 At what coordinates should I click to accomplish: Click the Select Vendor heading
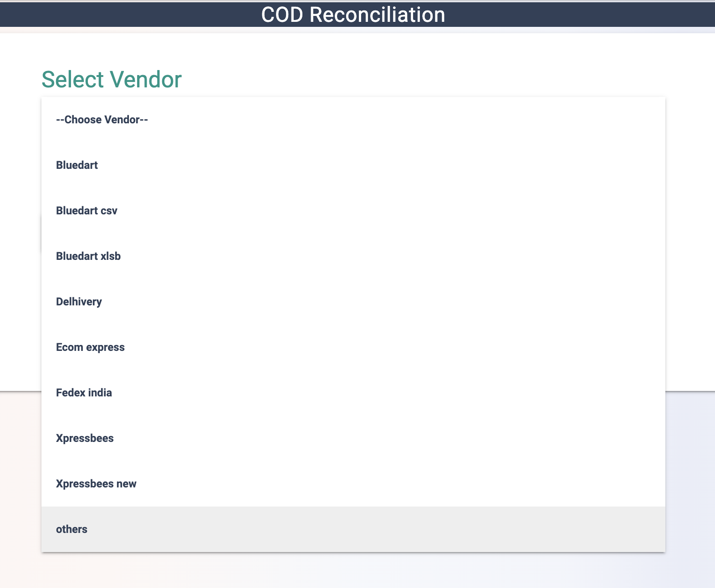click(x=112, y=79)
